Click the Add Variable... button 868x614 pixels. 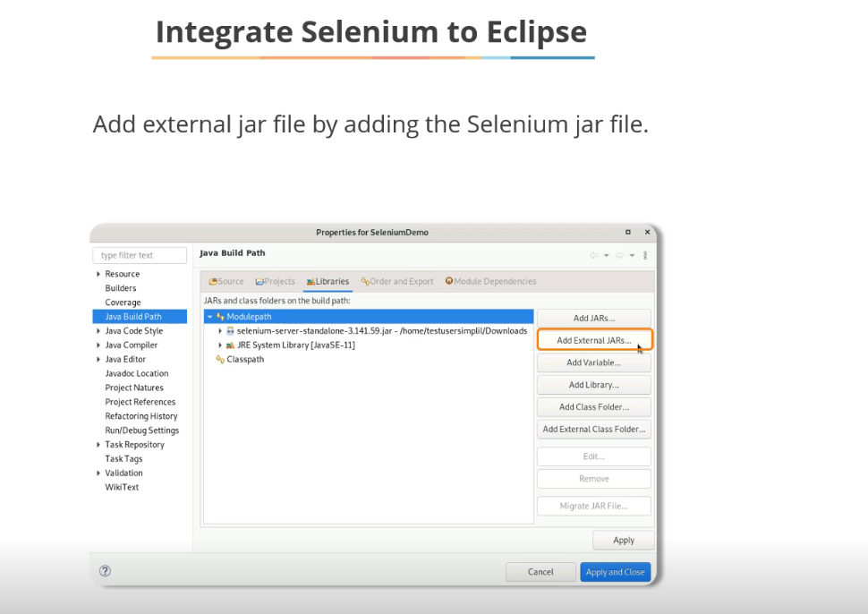tap(594, 362)
